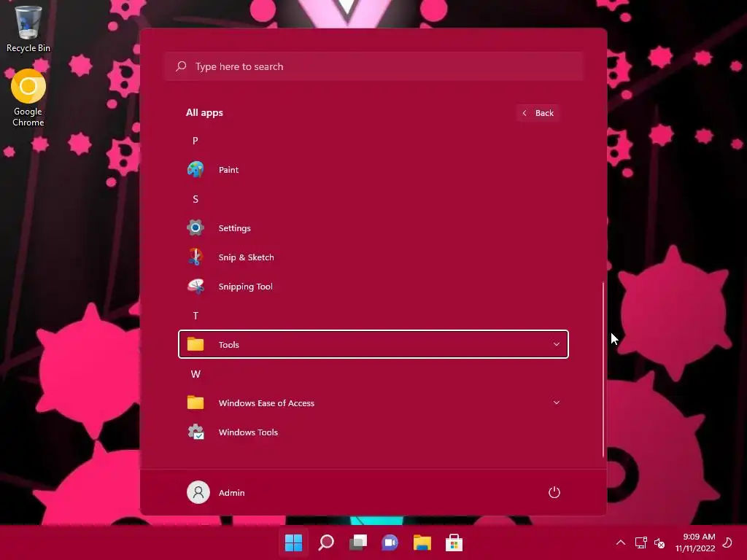Image resolution: width=747 pixels, height=560 pixels.
Task: Click the Windows Start button on the taskbar
Action: 293,542
